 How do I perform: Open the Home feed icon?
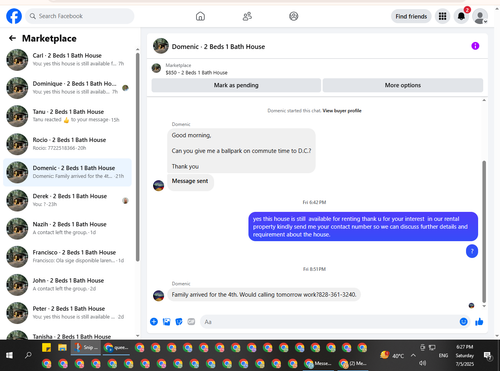(x=200, y=16)
